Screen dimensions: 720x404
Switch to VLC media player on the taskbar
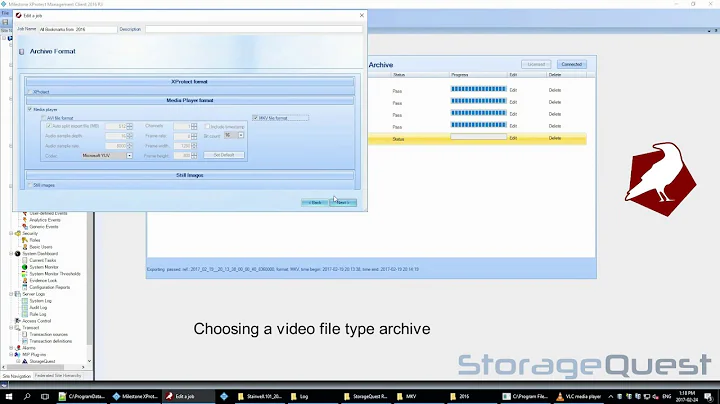[x=579, y=396]
